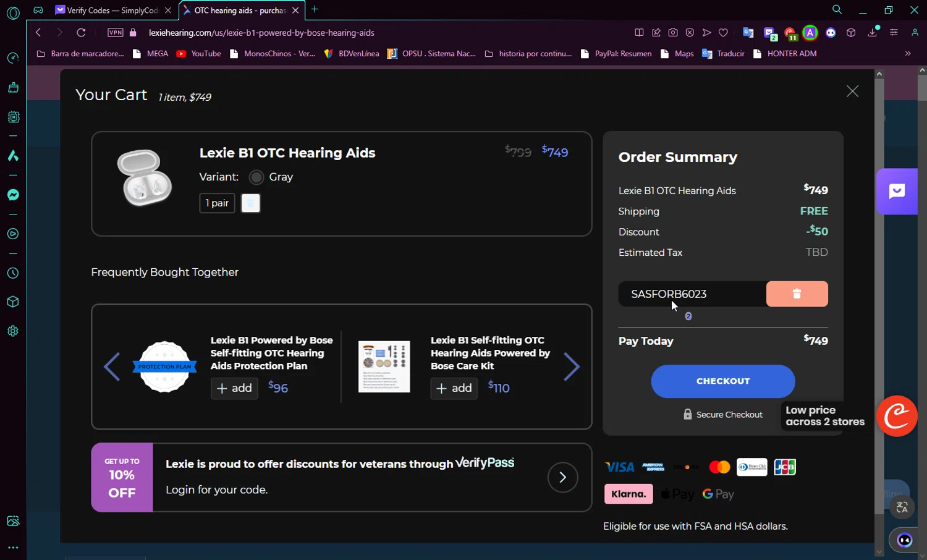
Task: Reload the current page
Action: tap(81, 32)
